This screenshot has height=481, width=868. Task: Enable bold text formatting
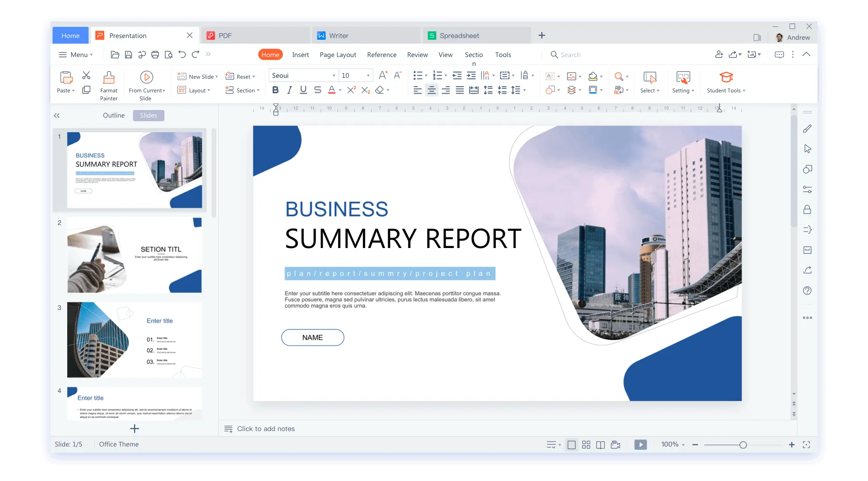[275, 90]
